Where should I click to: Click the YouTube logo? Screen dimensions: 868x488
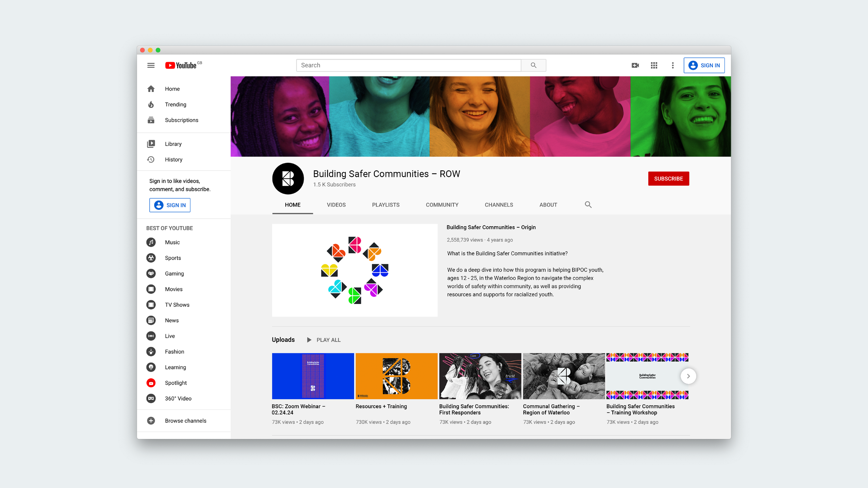183,65
